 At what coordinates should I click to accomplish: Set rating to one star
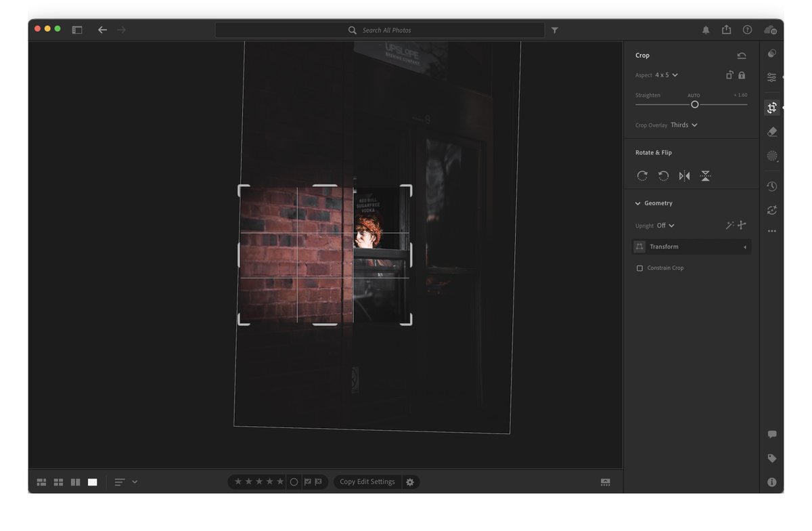point(238,482)
